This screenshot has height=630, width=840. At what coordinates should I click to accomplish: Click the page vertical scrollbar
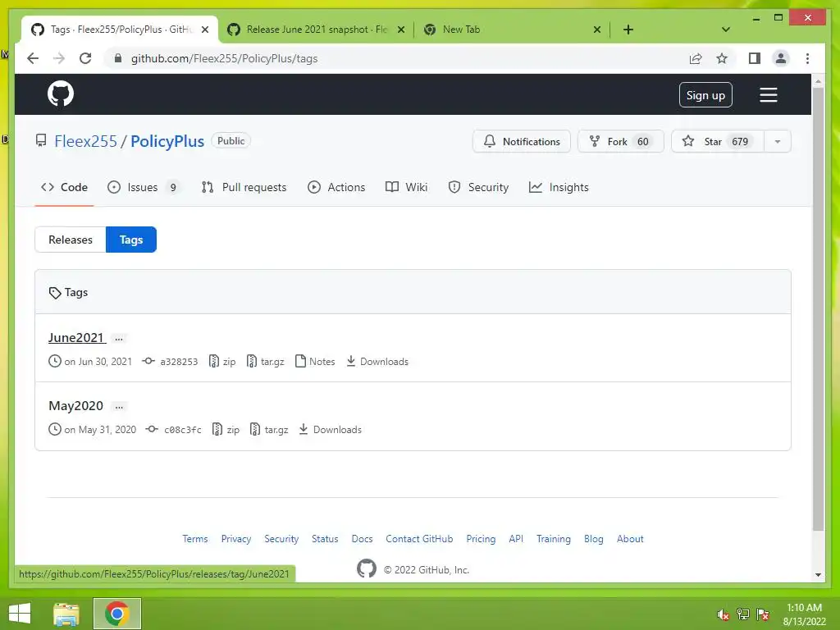click(818, 308)
